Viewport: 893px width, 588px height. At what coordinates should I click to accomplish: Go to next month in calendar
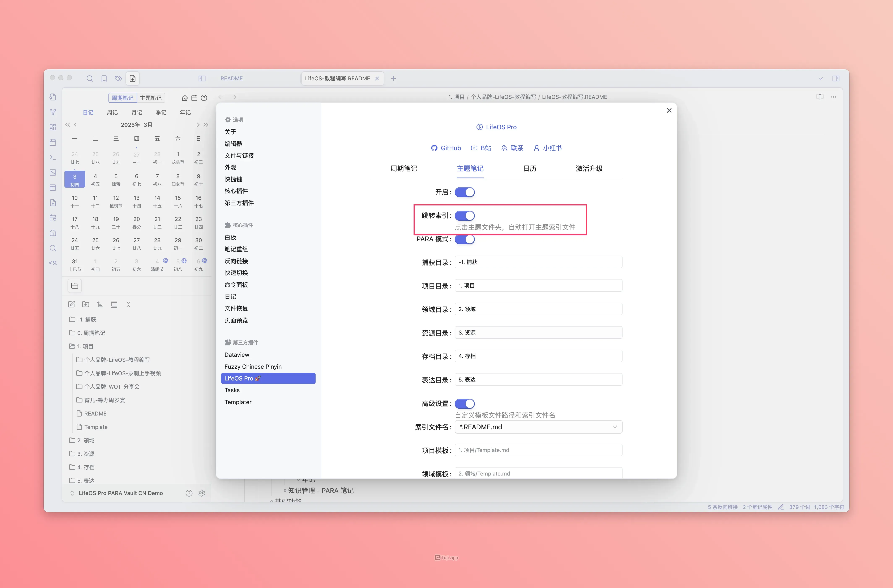click(x=198, y=125)
